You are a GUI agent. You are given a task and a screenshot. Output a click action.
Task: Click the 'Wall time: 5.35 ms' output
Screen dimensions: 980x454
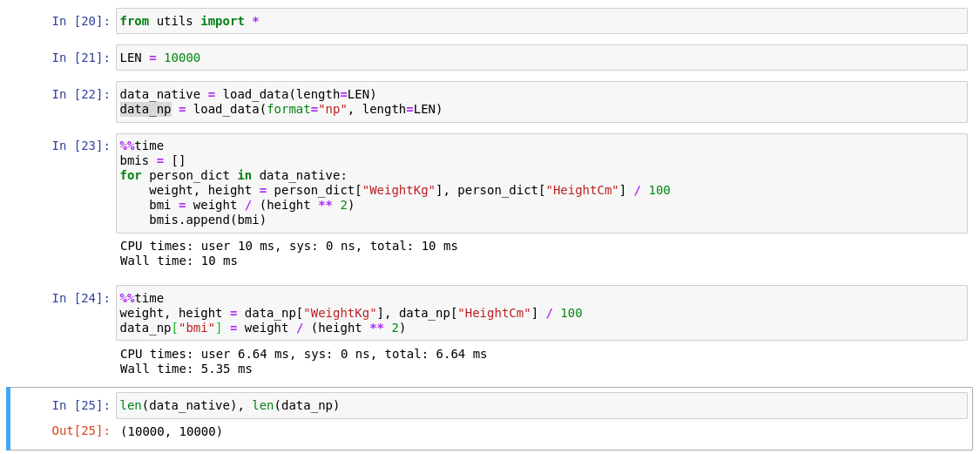186,369
